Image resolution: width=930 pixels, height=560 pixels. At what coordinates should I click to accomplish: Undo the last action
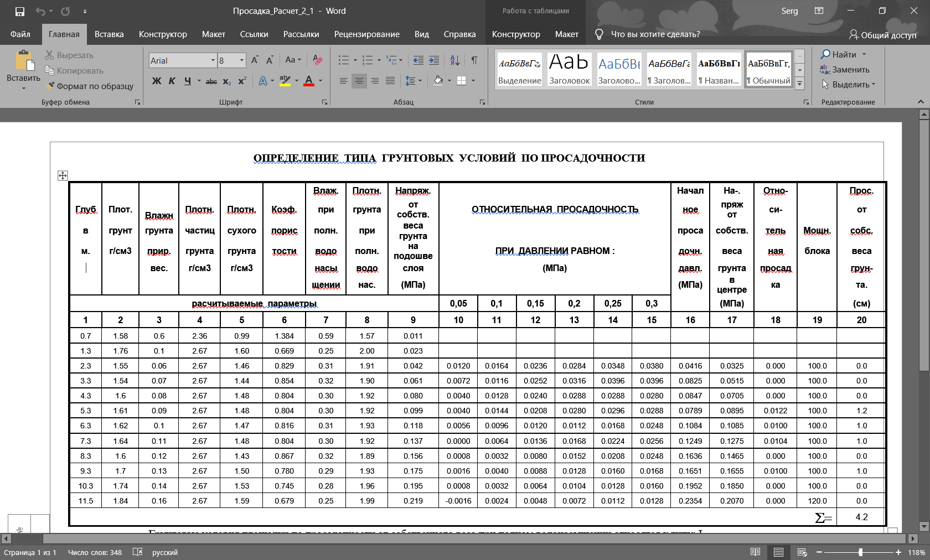tap(40, 11)
